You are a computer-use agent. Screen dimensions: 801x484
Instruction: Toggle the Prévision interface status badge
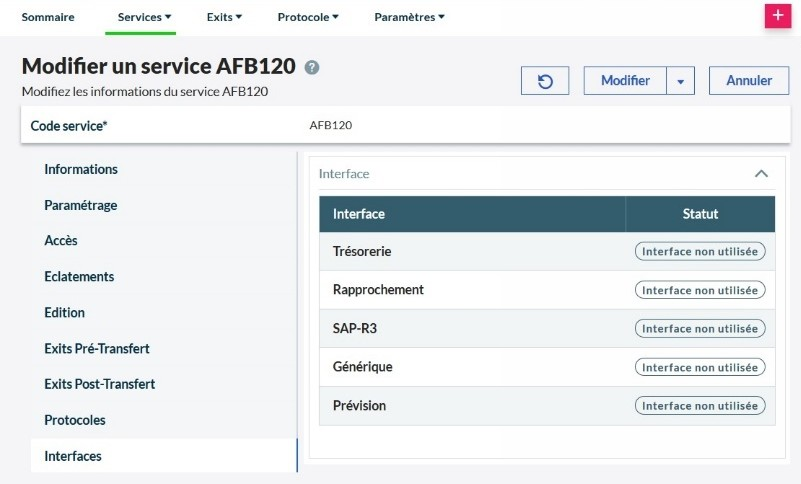pos(700,405)
